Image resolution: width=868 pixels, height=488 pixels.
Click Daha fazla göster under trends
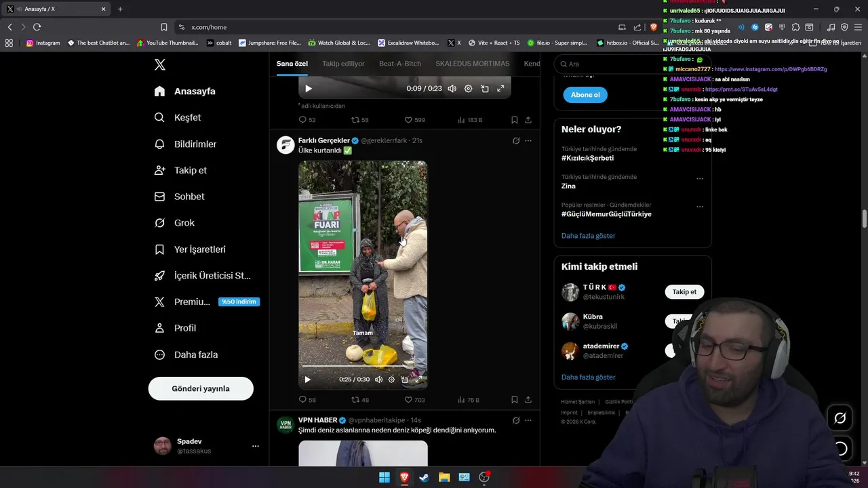coord(588,236)
